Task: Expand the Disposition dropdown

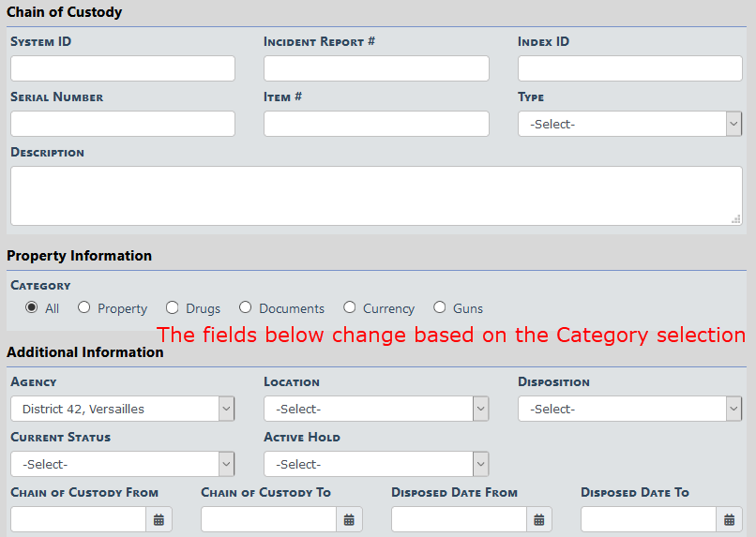Action: point(629,409)
